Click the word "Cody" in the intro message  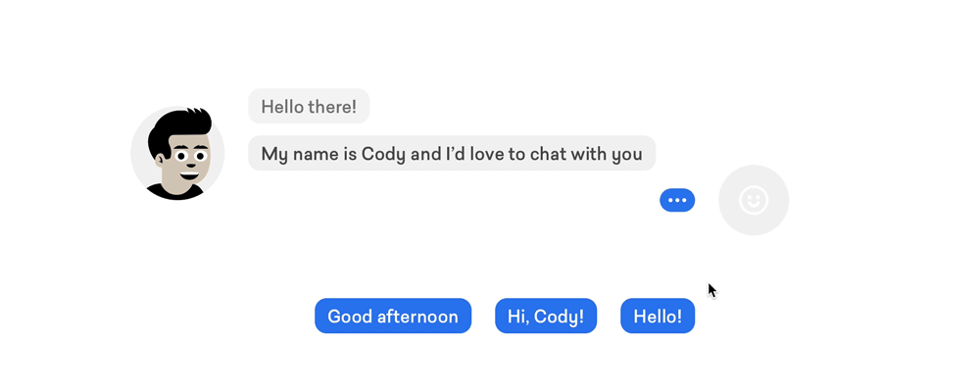click(x=384, y=154)
